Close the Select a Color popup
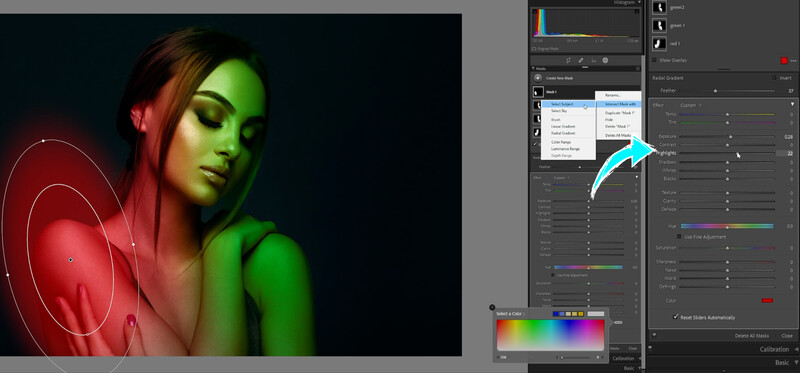 click(x=492, y=307)
